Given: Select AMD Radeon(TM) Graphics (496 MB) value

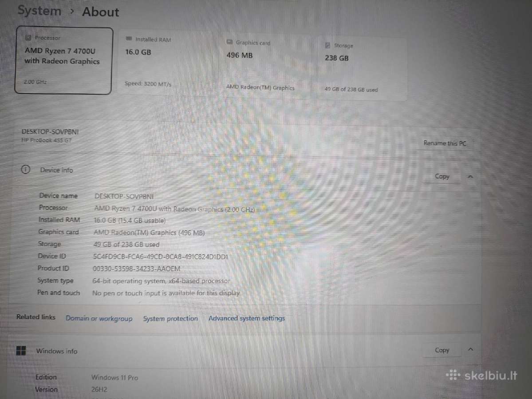Looking at the screenshot, I should coord(149,233).
